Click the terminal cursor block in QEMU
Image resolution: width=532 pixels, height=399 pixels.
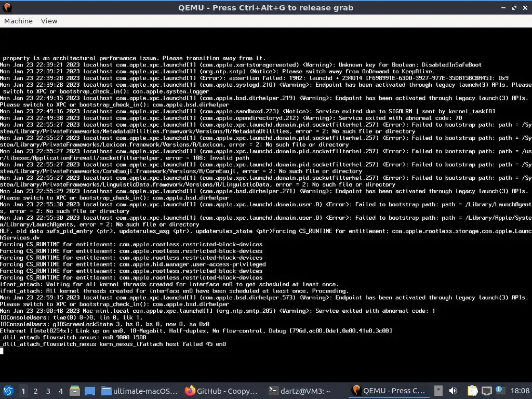pos(2,351)
